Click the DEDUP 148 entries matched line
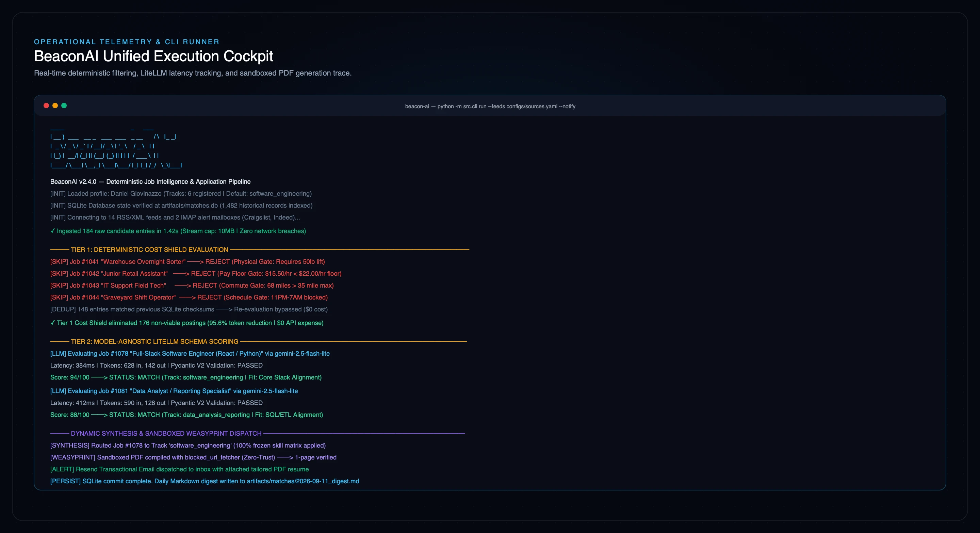This screenshot has width=980, height=533. pos(189,309)
